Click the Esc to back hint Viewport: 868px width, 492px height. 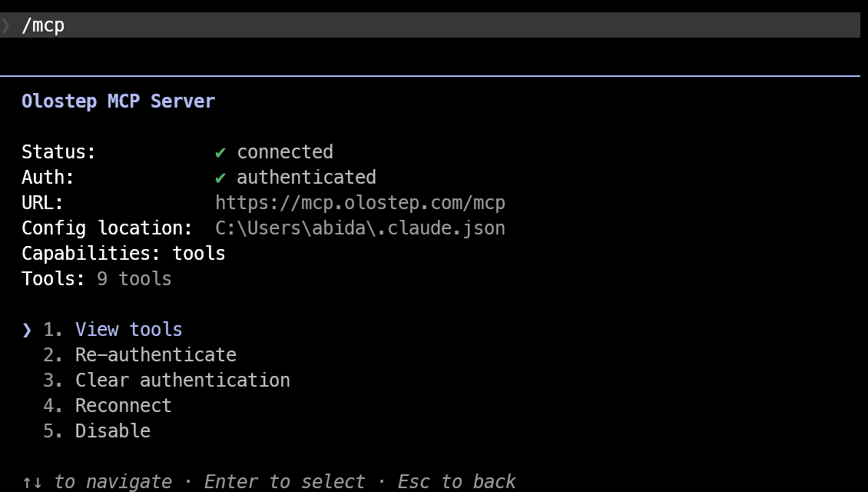point(457,482)
